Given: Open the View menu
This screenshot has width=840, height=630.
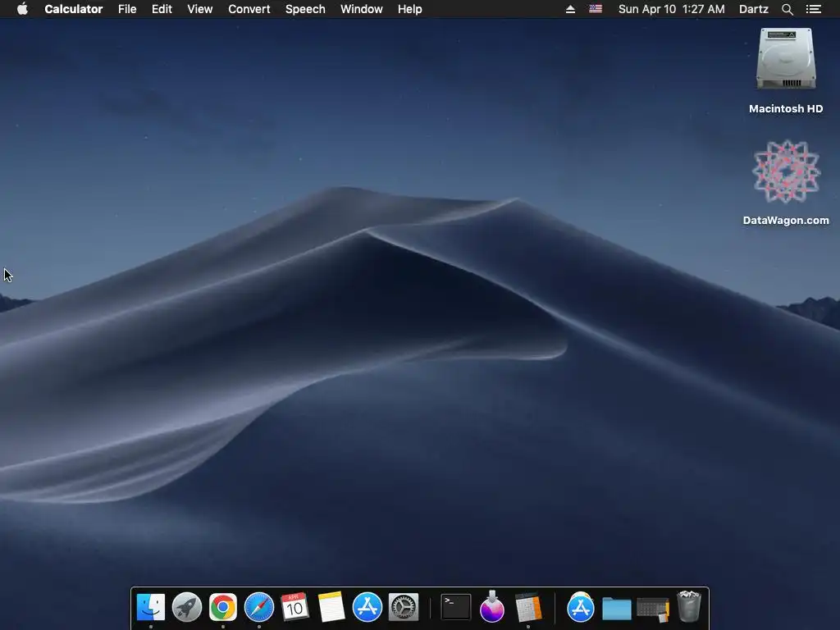Looking at the screenshot, I should point(200,9).
